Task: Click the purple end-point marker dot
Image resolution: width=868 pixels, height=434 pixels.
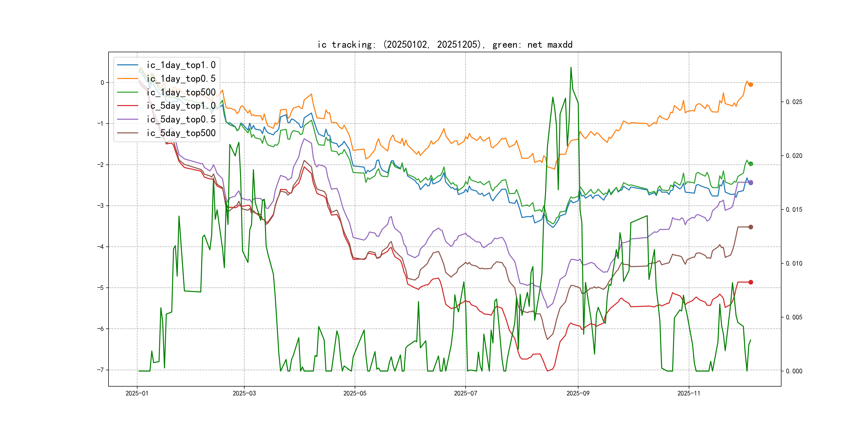Action: click(750, 182)
